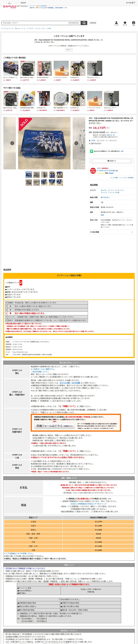Click the TOY'S KING store logo
The width and height of the screenshot is (138, 644).
[93, 171]
